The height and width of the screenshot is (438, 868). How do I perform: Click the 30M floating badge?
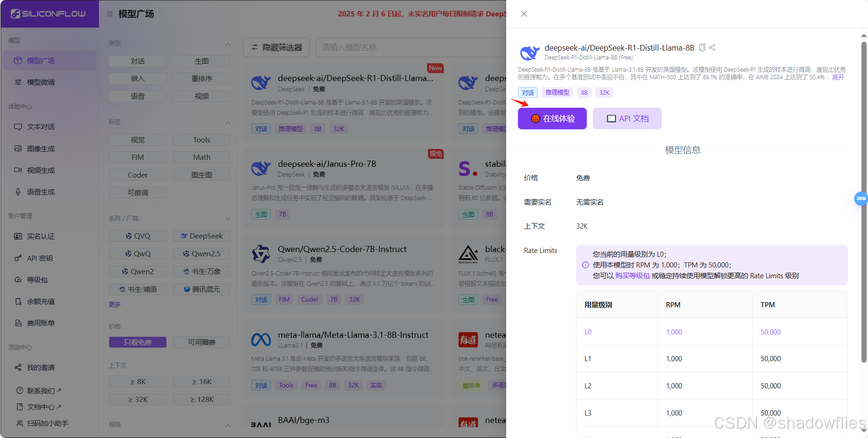[x=861, y=199]
